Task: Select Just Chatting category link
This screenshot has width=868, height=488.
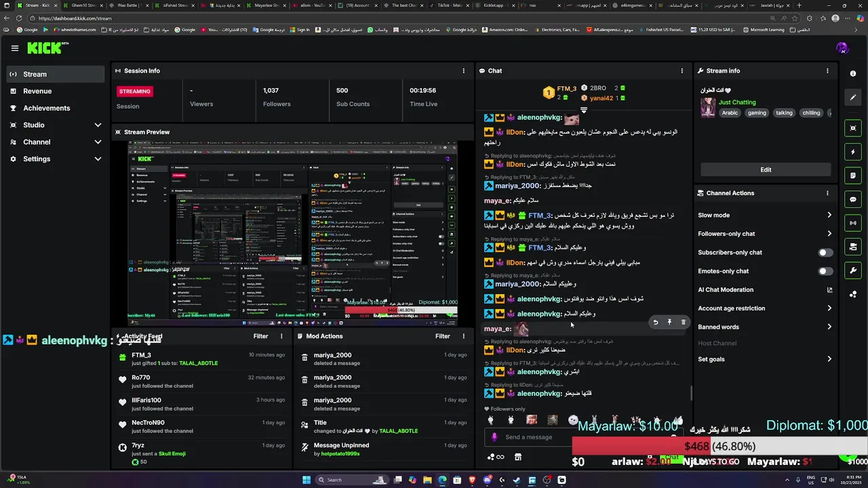Action: 737,102
